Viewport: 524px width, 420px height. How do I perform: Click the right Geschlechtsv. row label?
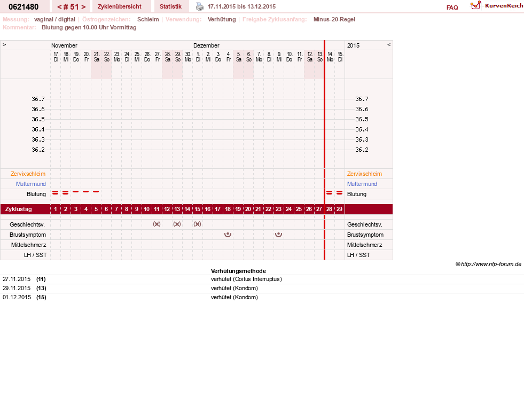tap(365, 225)
